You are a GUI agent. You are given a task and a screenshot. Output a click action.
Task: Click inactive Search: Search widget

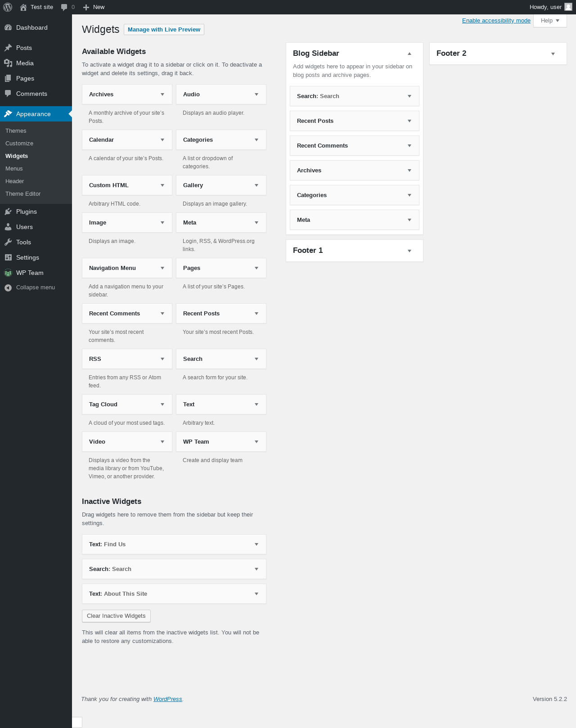tap(174, 569)
